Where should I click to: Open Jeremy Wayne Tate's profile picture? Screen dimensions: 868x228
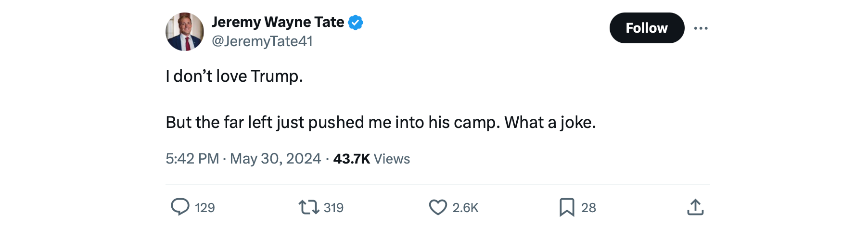185,32
